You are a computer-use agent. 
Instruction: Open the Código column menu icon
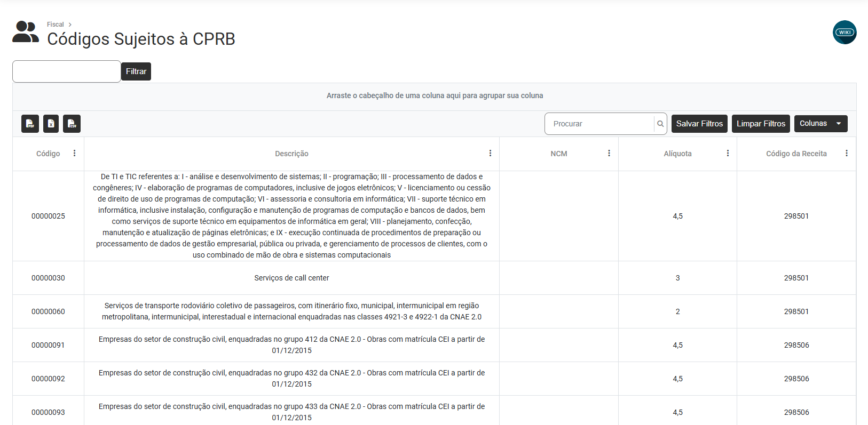(74, 153)
